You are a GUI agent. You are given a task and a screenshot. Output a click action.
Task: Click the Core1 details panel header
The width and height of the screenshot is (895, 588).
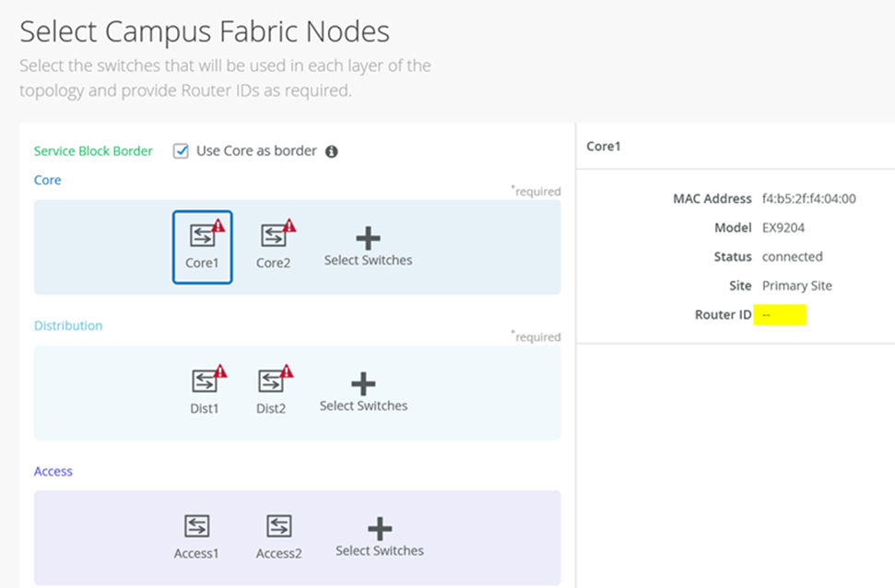pos(604,147)
